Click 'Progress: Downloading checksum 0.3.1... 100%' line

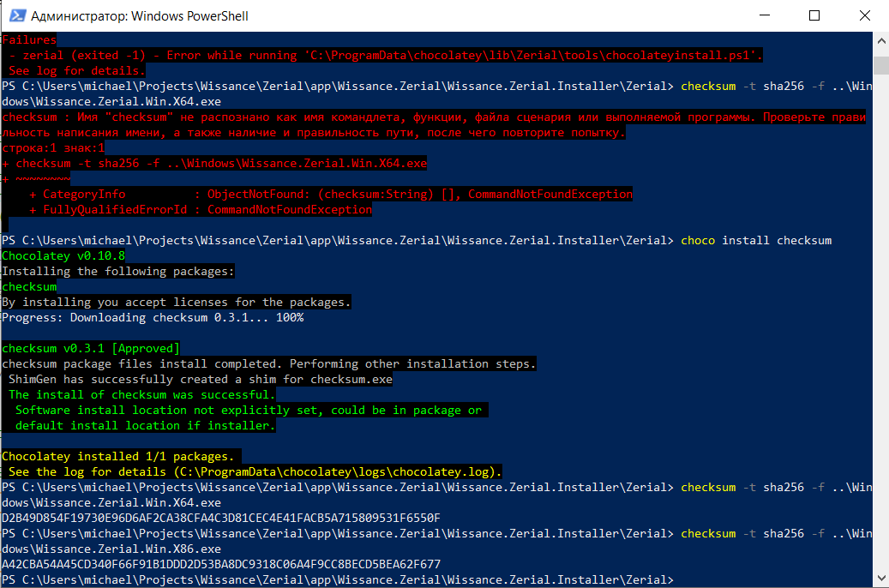click(x=153, y=317)
